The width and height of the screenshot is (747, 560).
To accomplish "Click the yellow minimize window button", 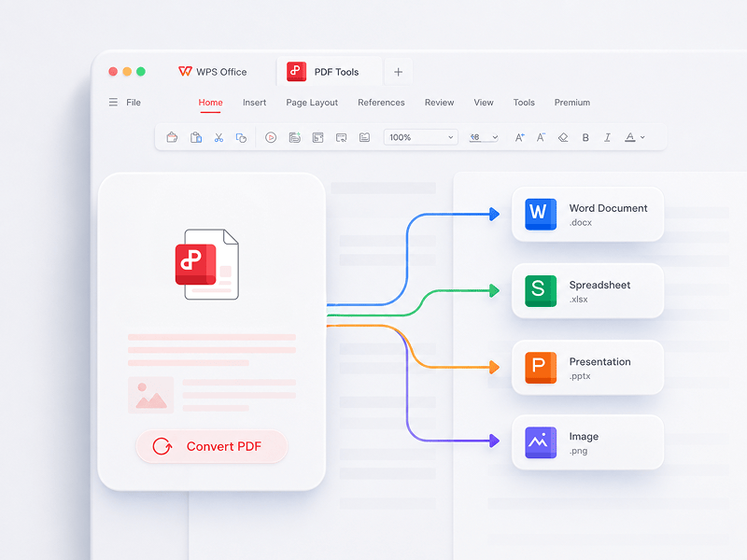I will [127, 72].
